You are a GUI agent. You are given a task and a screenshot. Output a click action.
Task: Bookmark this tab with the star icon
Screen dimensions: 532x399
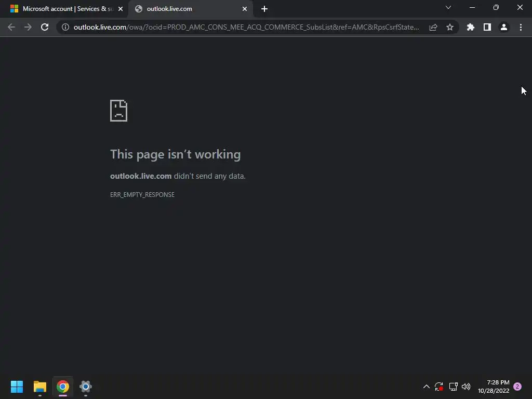pos(450,27)
